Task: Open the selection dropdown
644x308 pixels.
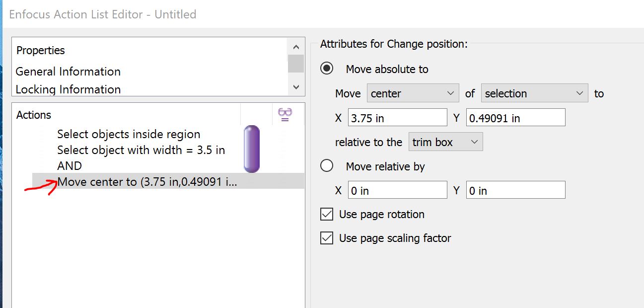Action: click(x=534, y=93)
